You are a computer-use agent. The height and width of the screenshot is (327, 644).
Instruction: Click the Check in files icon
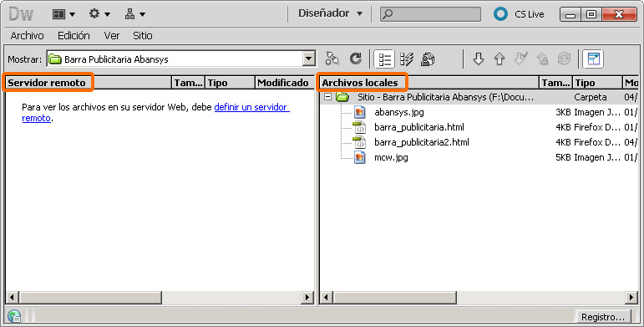[543, 59]
